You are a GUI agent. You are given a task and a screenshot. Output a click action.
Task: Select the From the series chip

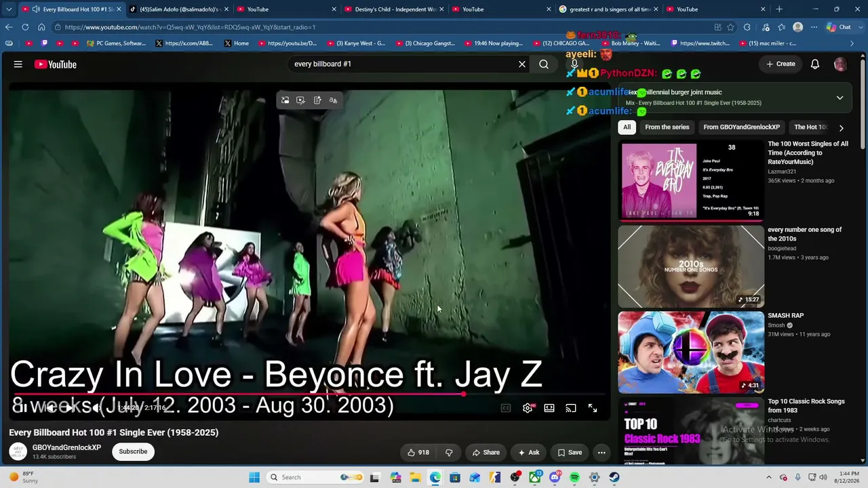coord(667,127)
